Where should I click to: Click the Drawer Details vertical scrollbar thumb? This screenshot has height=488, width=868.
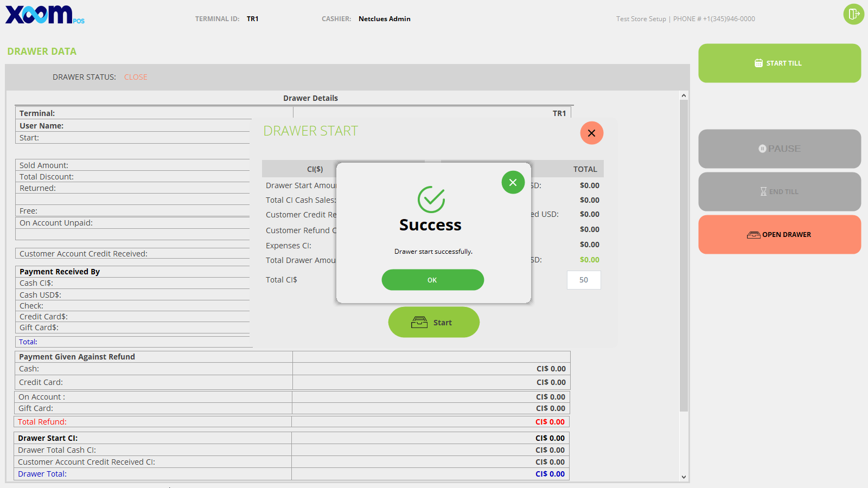684,255
